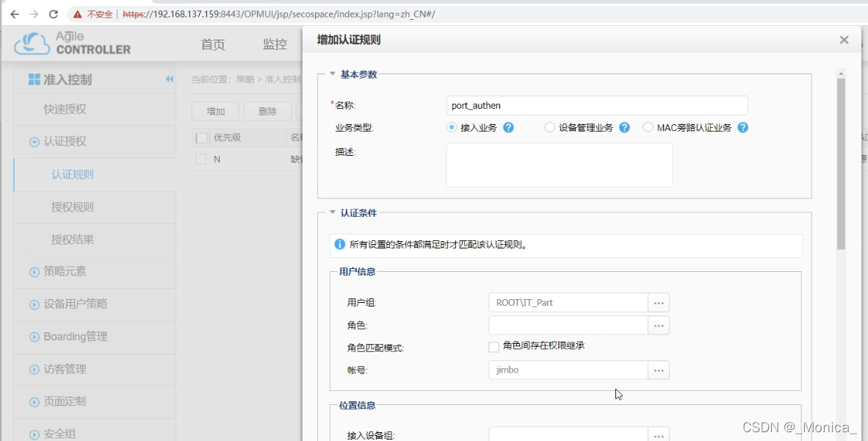Click the browser address bar URL
The height and width of the screenshot is (441, 868).
[278, 15]
